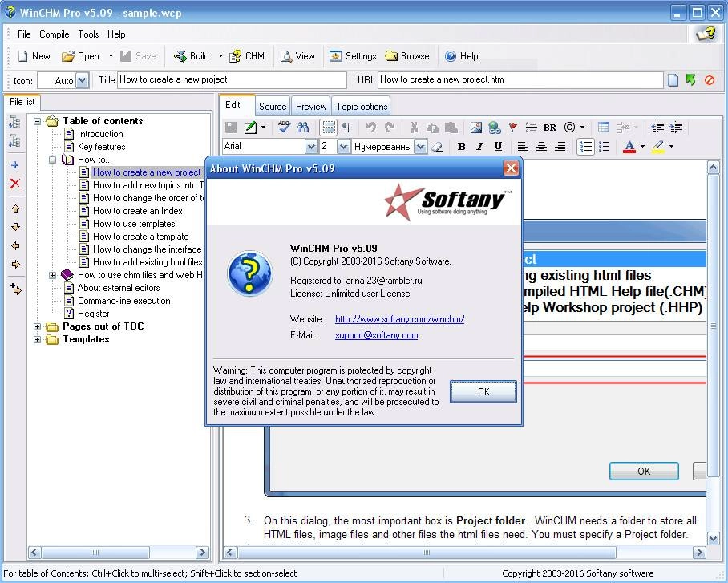Click the help book icon at top right
Viewport: 728px width, 583px height.
click(706, 34)
